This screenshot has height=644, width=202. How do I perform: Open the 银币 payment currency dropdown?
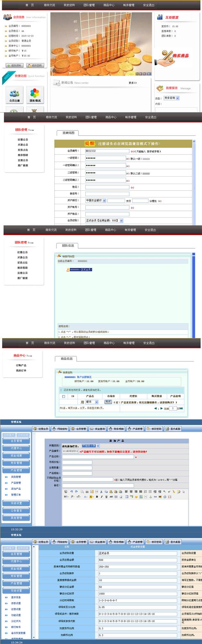[92, 402]
